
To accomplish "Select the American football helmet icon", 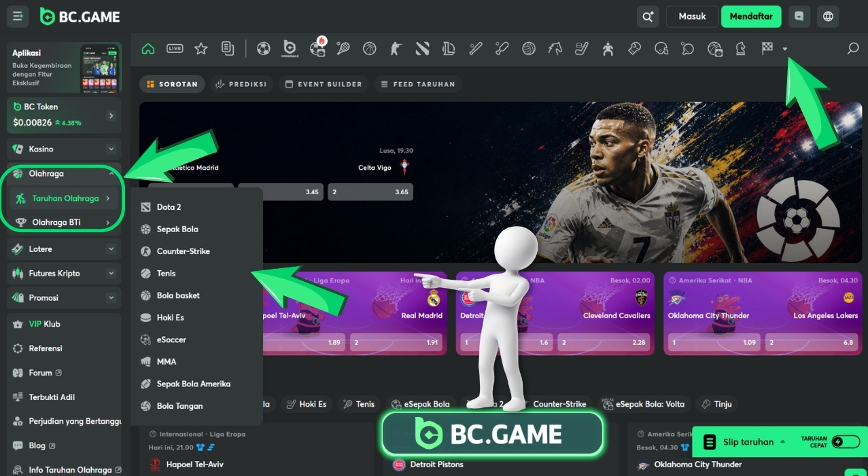I will click(661, 48).
